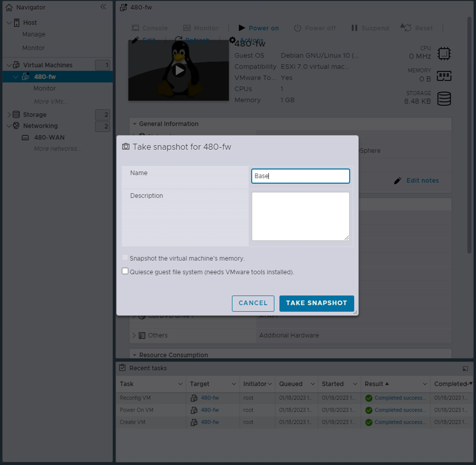Collapse the Navigator panel with double chevron

[103, 7]
